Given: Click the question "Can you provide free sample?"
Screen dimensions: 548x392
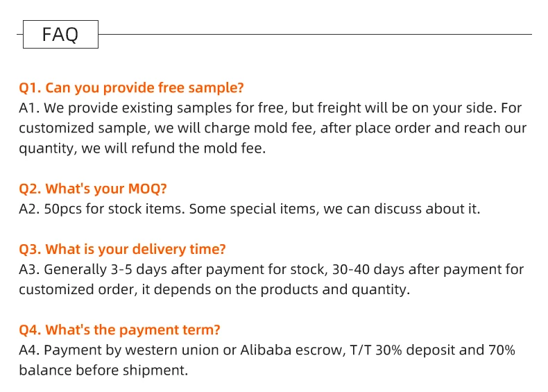Looking at the screenshot, I should [144, 88].
